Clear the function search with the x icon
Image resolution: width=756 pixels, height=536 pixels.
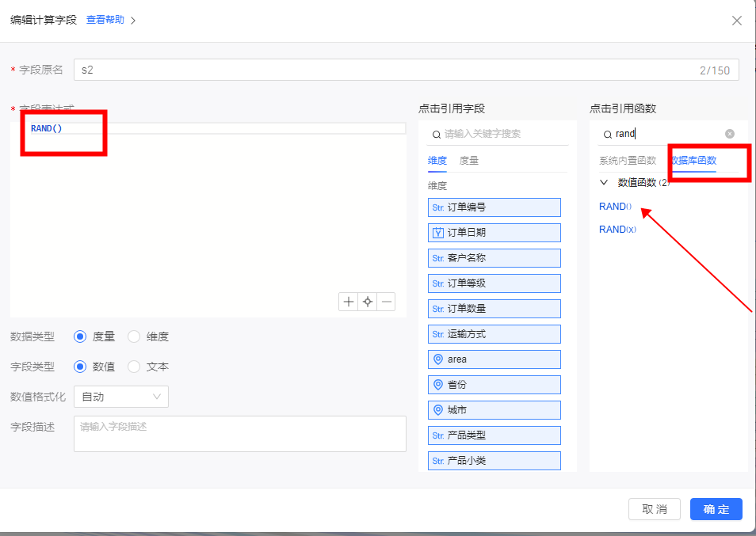(x=730, y=134)
